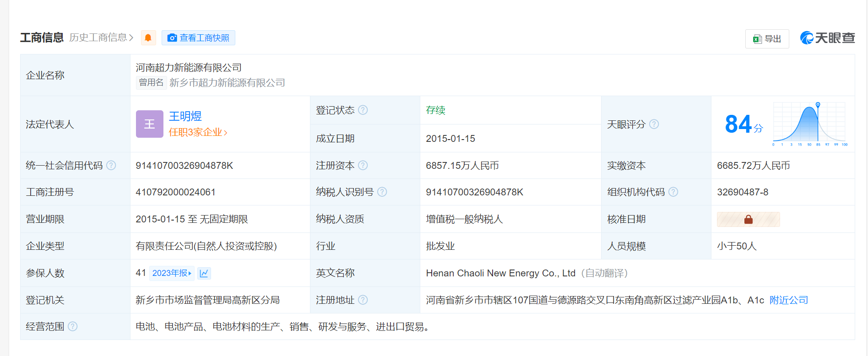Click 附近公司 nearby companies link
Image resolution: width=868 pixels, height=356 pixels.
(788, 300)
